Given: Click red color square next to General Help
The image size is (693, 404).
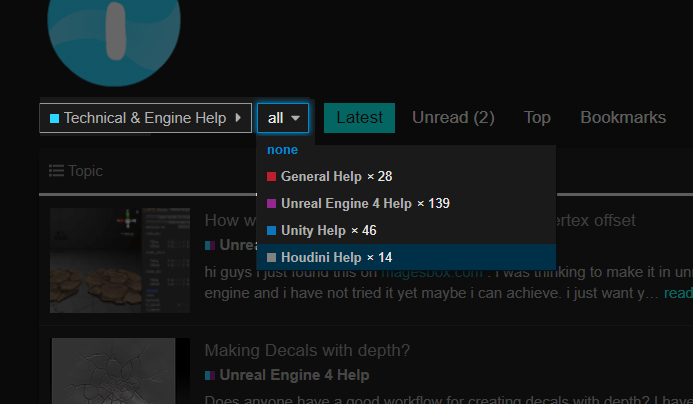Looking at the screenshot, I should point(271,177).
